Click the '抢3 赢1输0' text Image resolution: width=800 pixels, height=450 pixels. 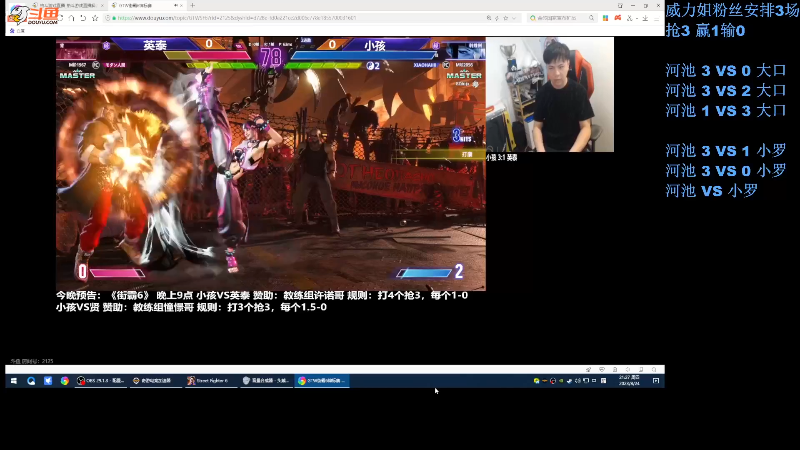[705, 31]
